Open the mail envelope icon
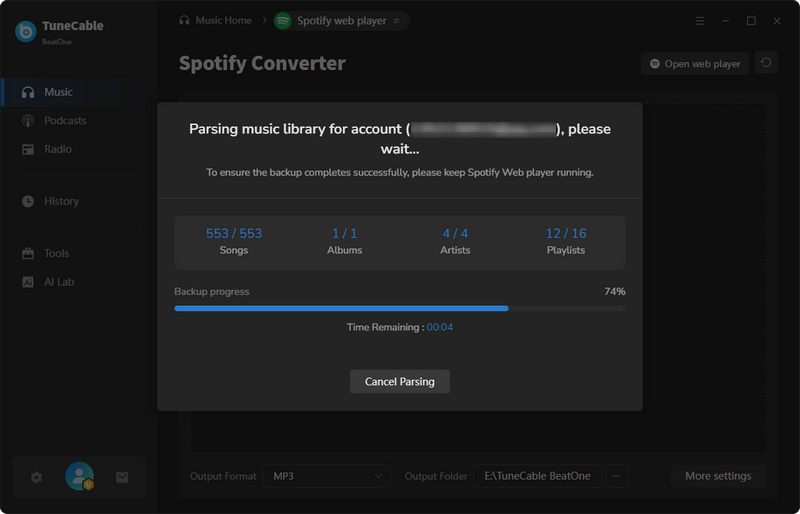800x514 pixels. coord(122,477)
